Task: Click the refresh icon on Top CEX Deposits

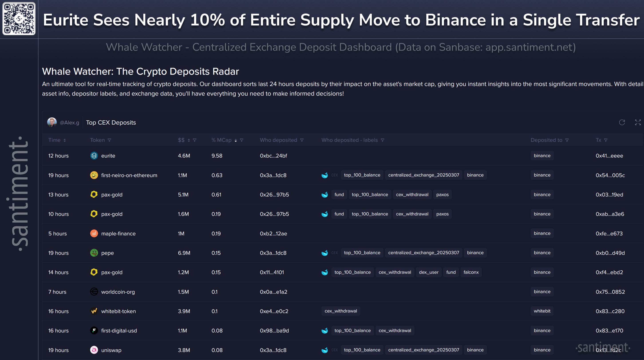Action: (622, 122)
